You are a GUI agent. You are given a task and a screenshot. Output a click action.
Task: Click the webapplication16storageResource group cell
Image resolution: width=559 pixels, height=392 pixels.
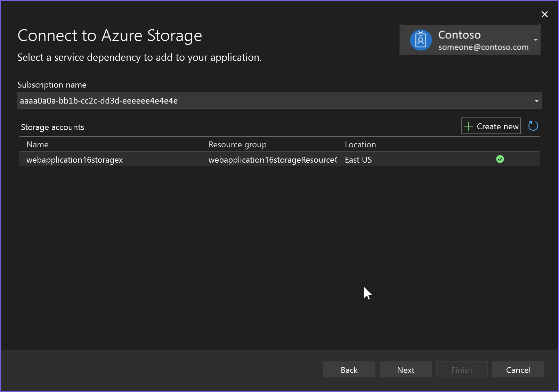273,160
